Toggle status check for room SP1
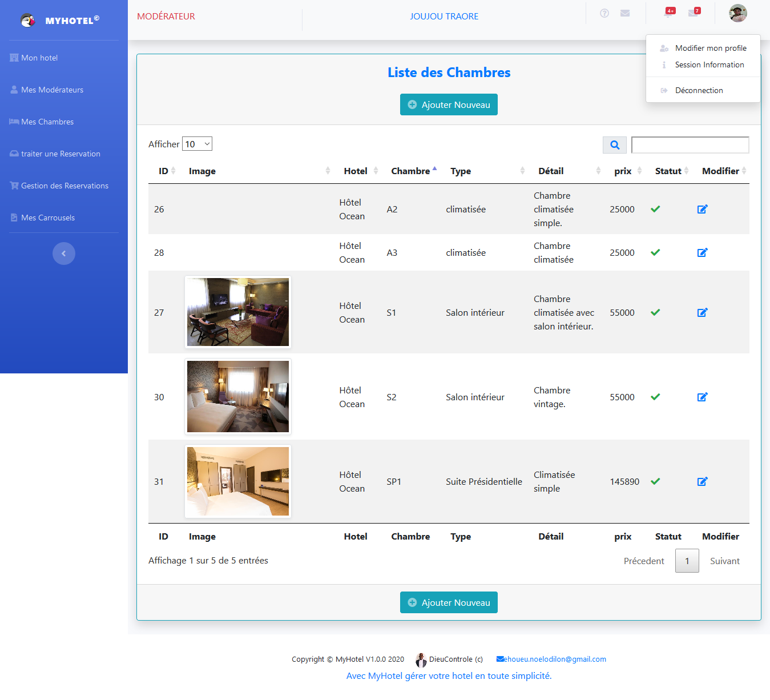This screenshot has width=770, height=700. click(x=655, y=481)
